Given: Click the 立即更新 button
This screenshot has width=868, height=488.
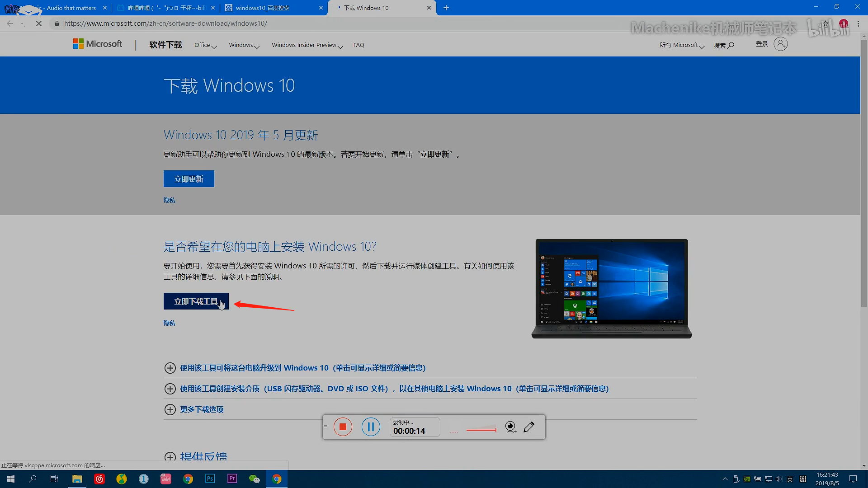Looking at the screenshot, I should click(189, 179).
